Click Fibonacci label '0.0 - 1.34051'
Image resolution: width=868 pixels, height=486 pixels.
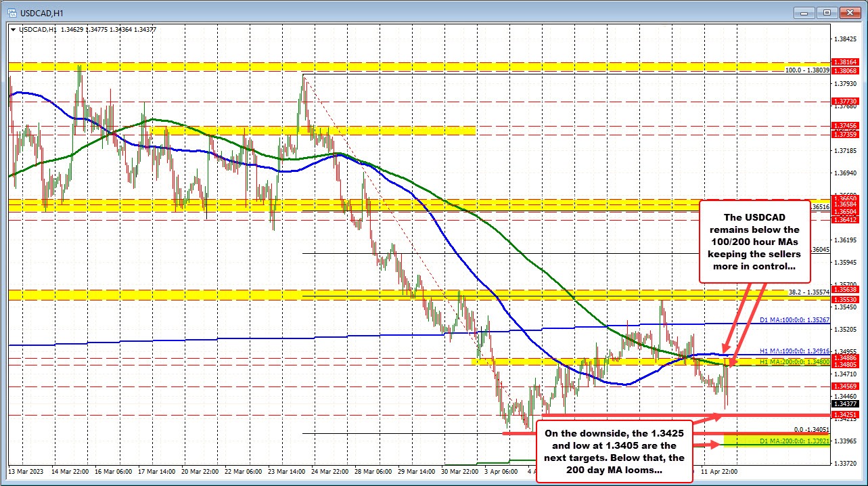pos(811,429)
